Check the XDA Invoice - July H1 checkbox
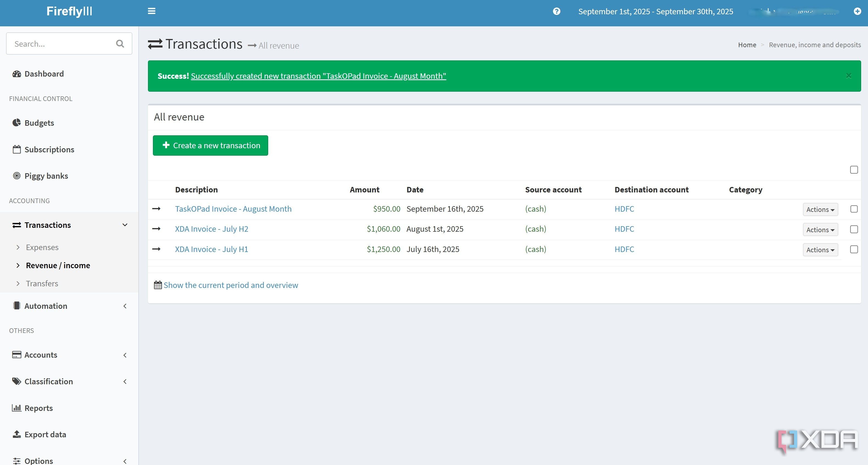The width and height of the screenshot is (868, 465). click(854, 249)
